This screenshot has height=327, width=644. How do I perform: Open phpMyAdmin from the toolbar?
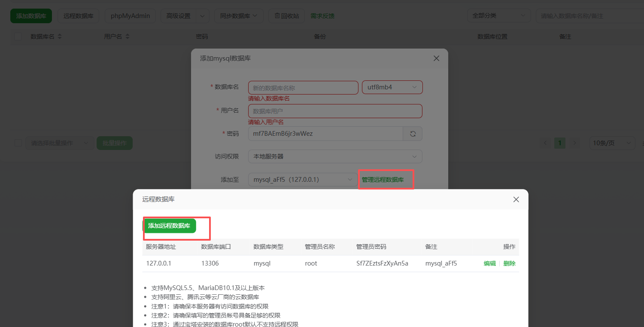click(130, 15)
